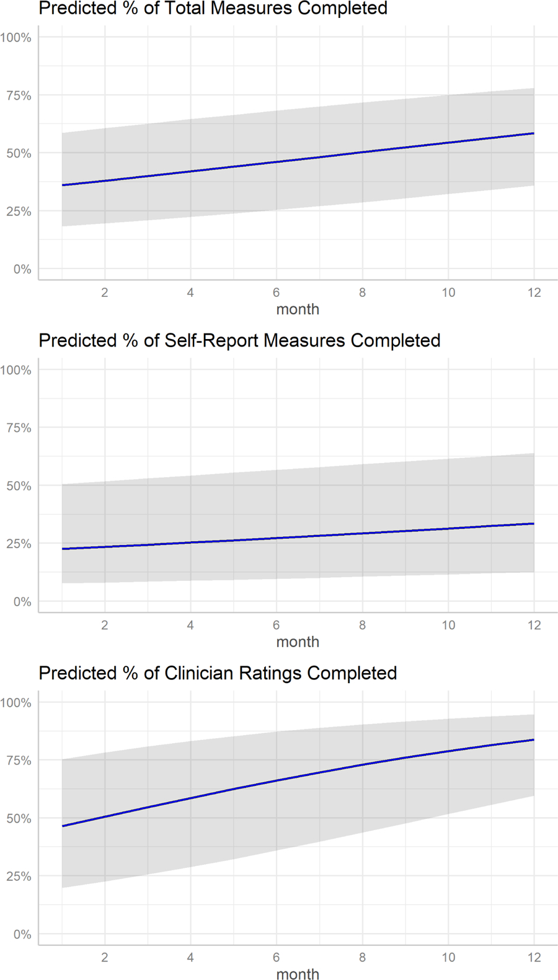Click x-axis tick 8 in Total Measures chart

[362, 293]
